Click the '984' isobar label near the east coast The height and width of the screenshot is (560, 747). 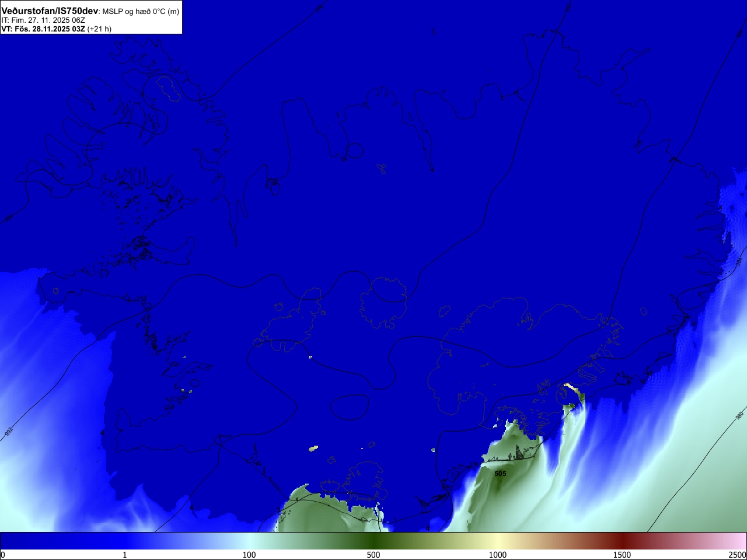[x=739, y=262]
